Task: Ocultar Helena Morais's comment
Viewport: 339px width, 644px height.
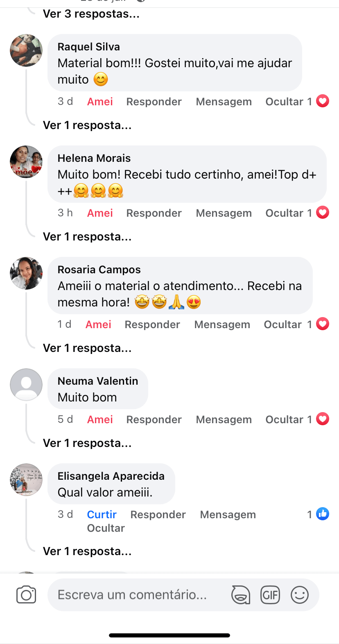Action: point(288,213)
